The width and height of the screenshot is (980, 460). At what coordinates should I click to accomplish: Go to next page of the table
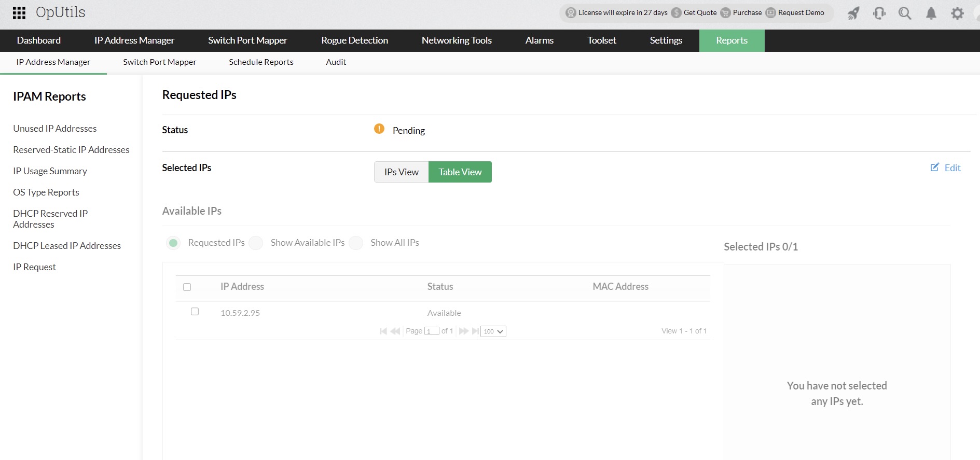[x=464, y=331]
